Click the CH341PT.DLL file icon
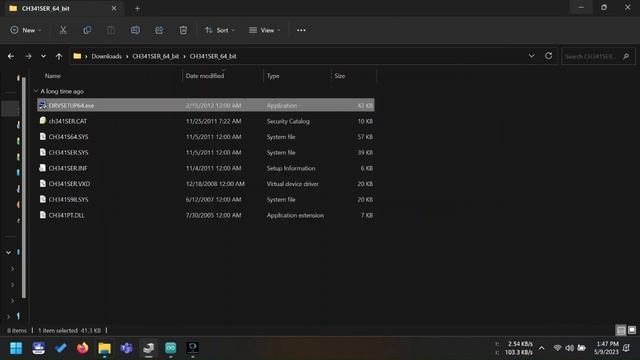 point(42,215)
